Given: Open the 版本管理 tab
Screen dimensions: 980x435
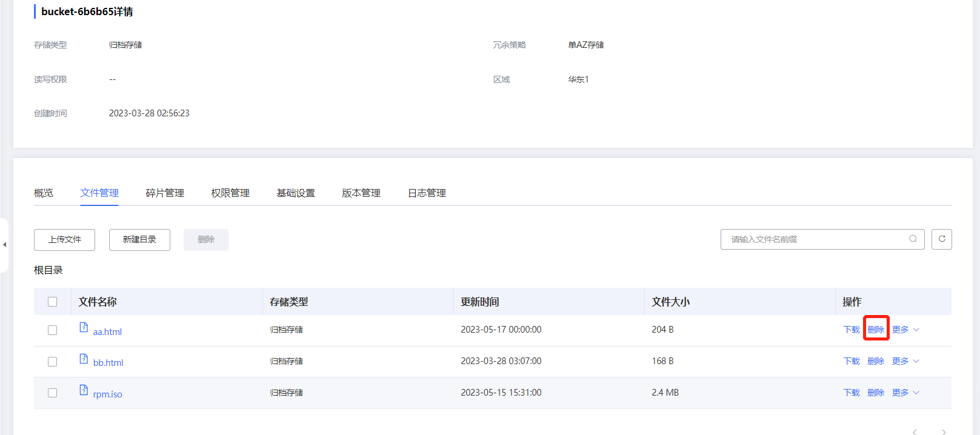Looking at the screenshot, I should [x=361, y=193].
